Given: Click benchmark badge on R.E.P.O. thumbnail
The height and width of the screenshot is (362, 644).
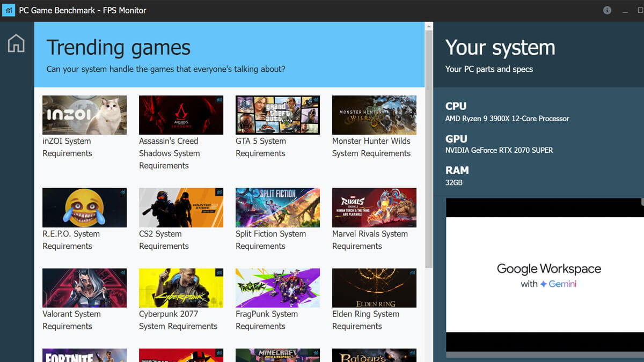Looking at the screenshot, I should click(x=122, y=192).
